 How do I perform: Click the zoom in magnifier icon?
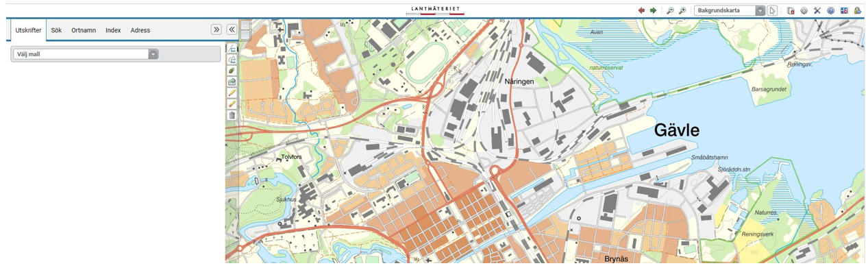[x=682, y=10]
